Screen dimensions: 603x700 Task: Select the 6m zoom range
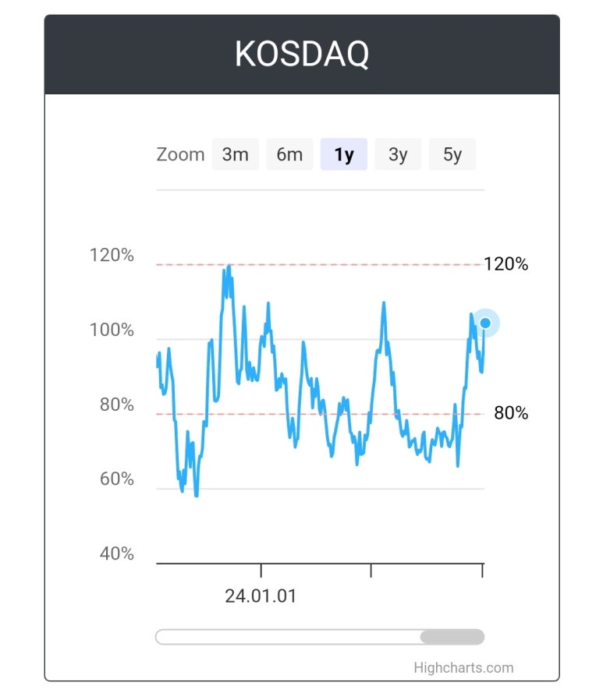289,154
